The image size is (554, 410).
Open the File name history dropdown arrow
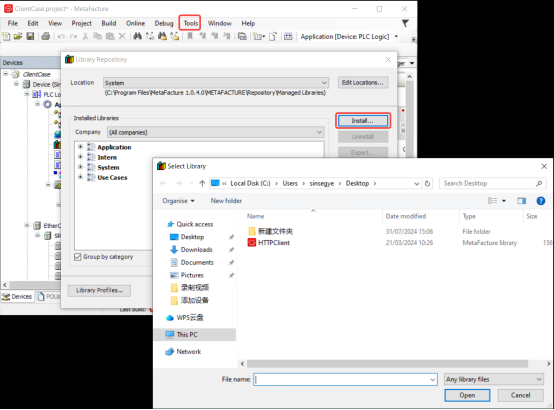click(x=432, y=379)
